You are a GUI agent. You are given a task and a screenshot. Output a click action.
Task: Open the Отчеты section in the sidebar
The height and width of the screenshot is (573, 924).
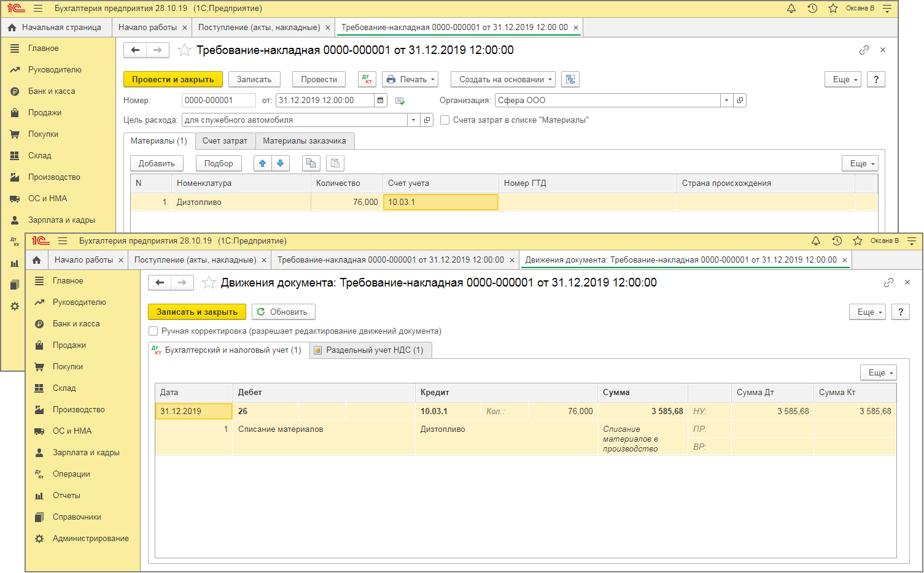pos(66,496)
